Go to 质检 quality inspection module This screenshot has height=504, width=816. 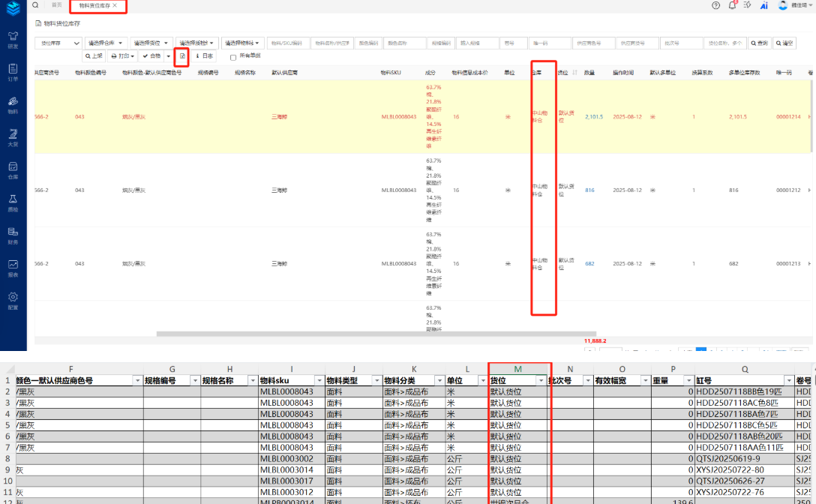tap(13, 202)
